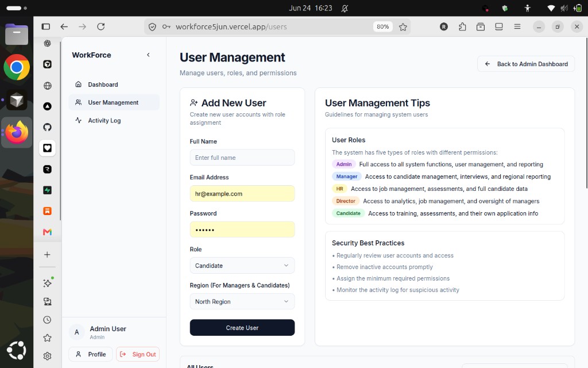This screenshot has height=368, width=588.
Task: Open History clock in the browser sidebar
Action: point(47,320)
